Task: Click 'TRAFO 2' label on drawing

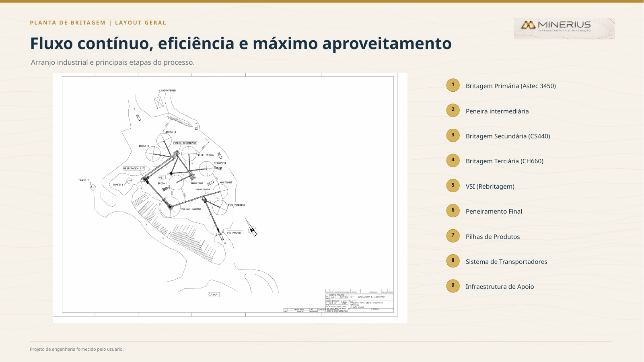Action: [x=84, y=180]
